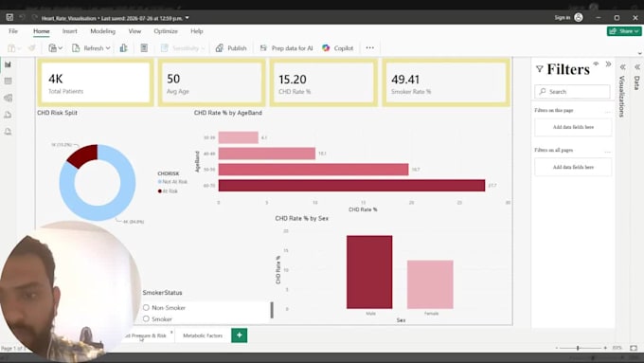Open Filters on all pages ellipsis menu
Image resolution: width=644 pixels, height=363 pixels.
[x=608, y=151]
